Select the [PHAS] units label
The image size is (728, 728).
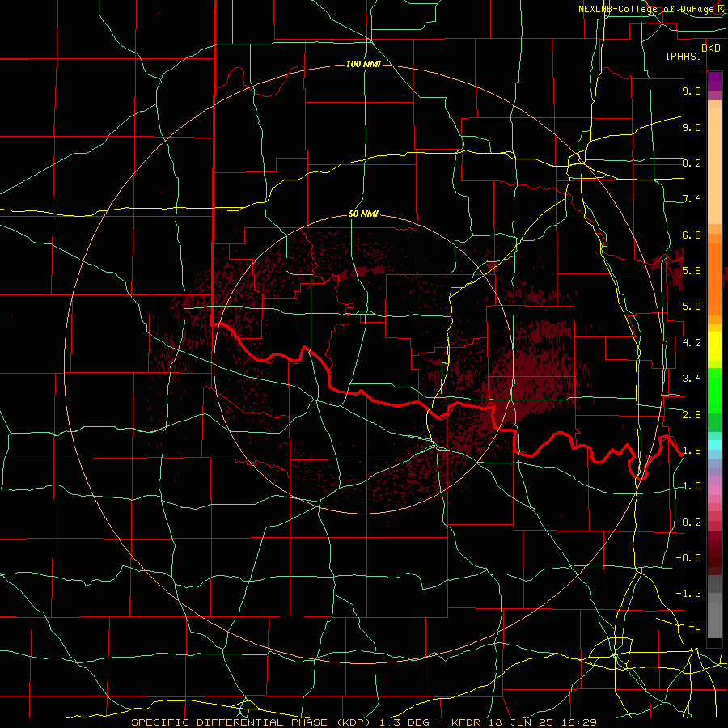coord(684,56)
